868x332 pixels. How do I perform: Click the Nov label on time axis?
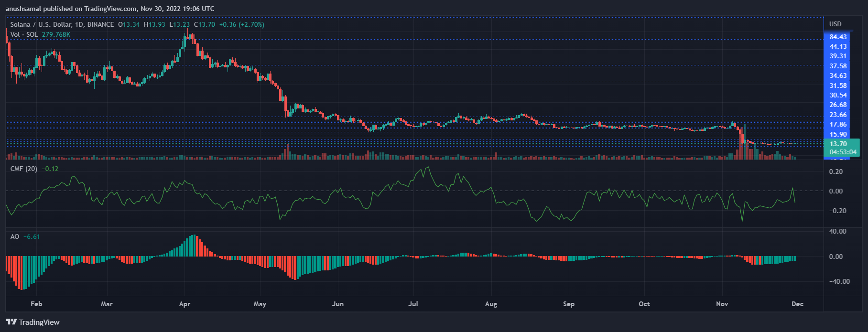tap(722, 304)
